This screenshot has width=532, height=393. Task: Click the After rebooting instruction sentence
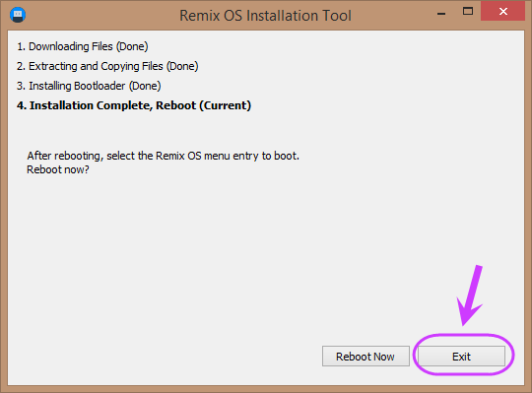pos(163,156)
